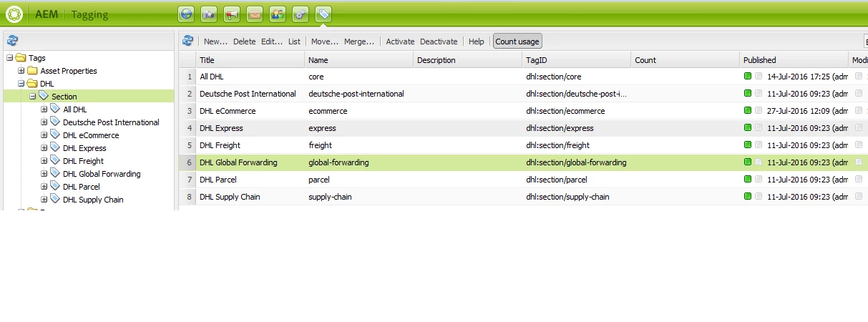
Task: Click the All DHL tag icon in tree
Action: (x=55, y=109)
